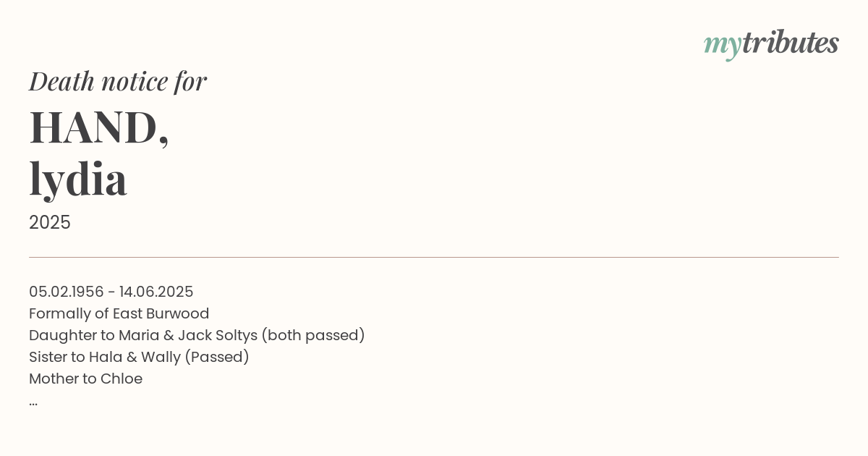Screen dimensions: 868x456
Task: Click the birth date 05.02.1956
Action: click(67, 292)
